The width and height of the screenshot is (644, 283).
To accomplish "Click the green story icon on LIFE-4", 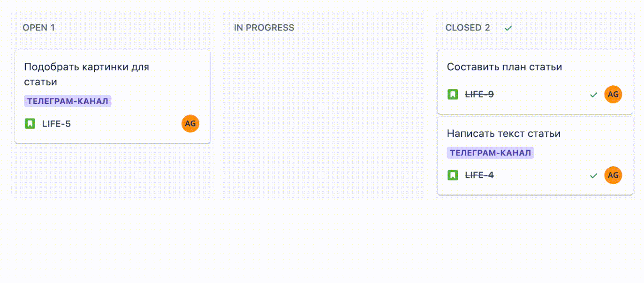I will point(453,175).
